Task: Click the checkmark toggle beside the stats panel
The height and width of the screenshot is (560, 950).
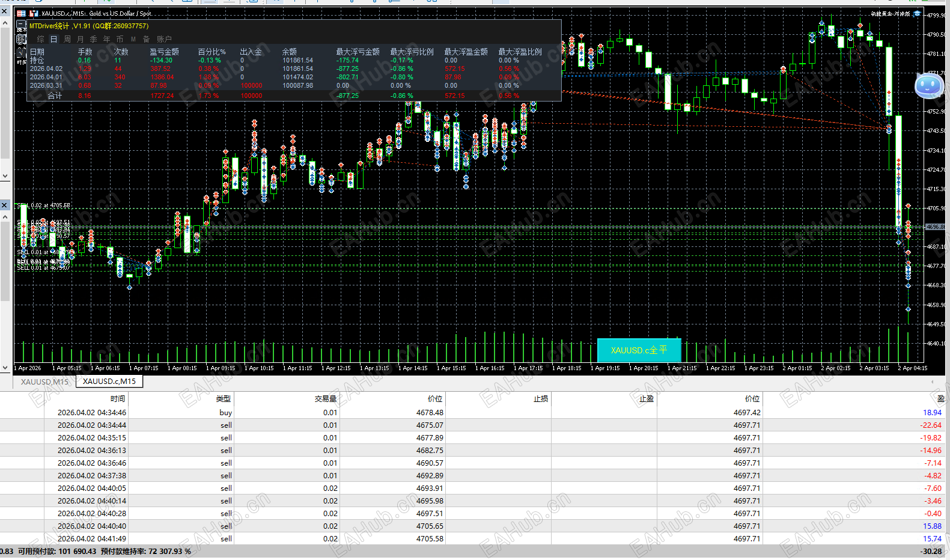Action: (21, 52)
